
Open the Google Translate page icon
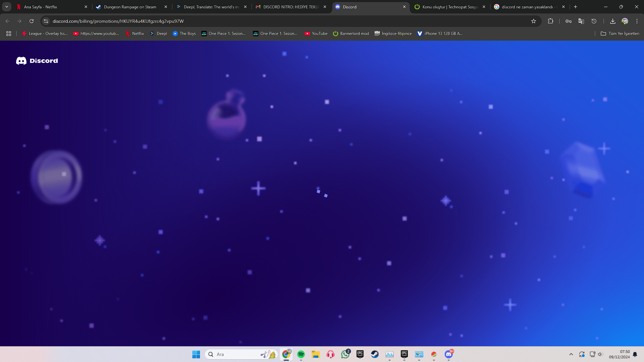[x=581, y=21]
